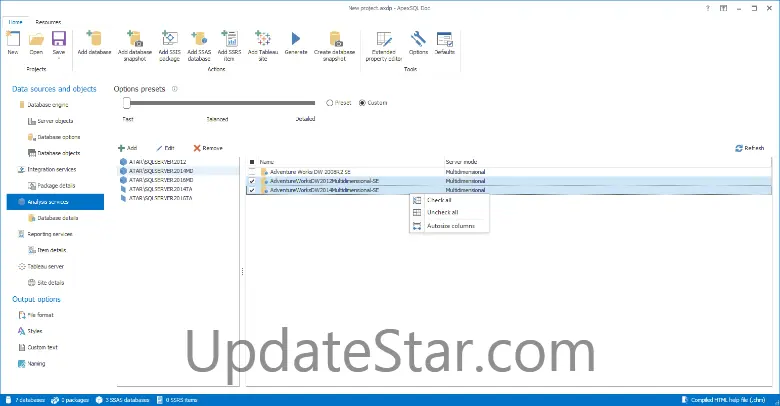Select the Preset radio button

point(329,103)
